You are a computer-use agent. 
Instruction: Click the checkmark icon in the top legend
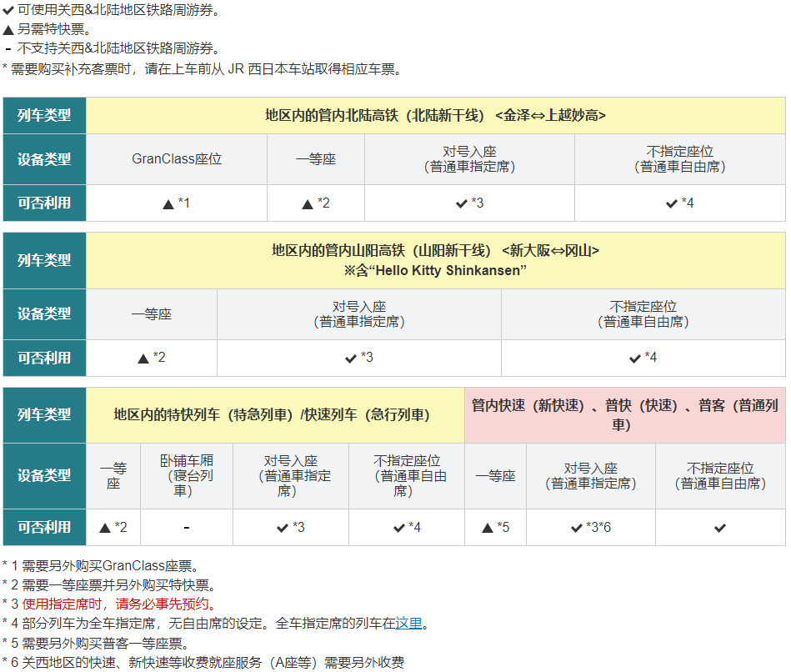[8, 11]
